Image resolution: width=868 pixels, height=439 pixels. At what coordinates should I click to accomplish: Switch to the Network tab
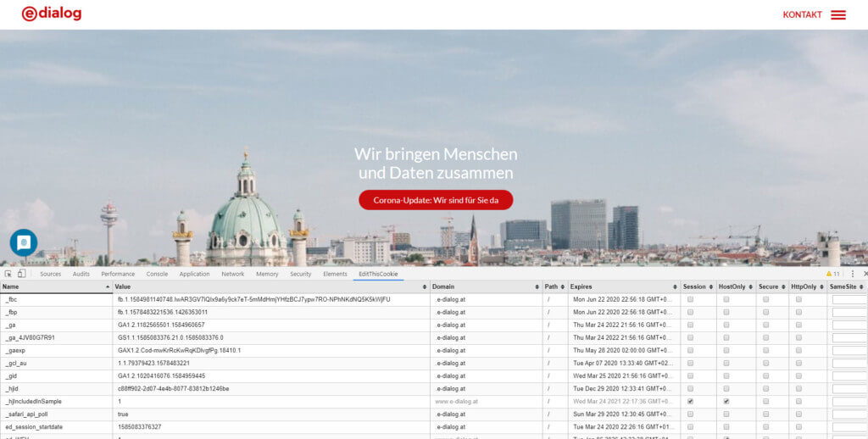click(232, 274)
